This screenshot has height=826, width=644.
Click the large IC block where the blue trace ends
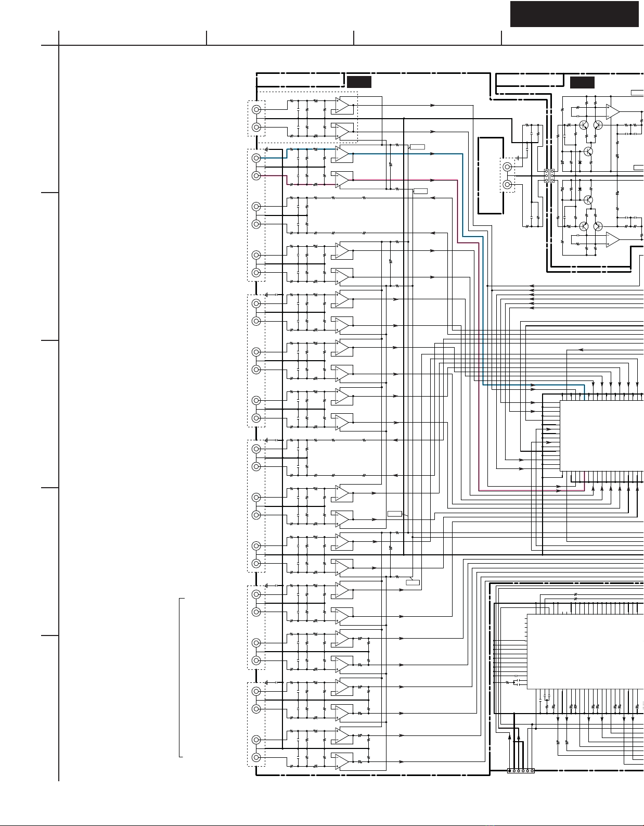pos(602,436)
